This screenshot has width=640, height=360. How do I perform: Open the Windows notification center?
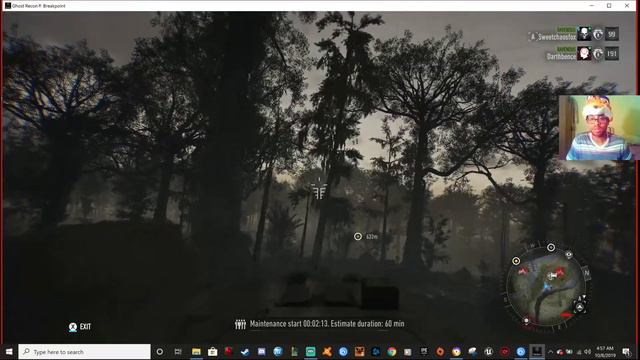626,351
